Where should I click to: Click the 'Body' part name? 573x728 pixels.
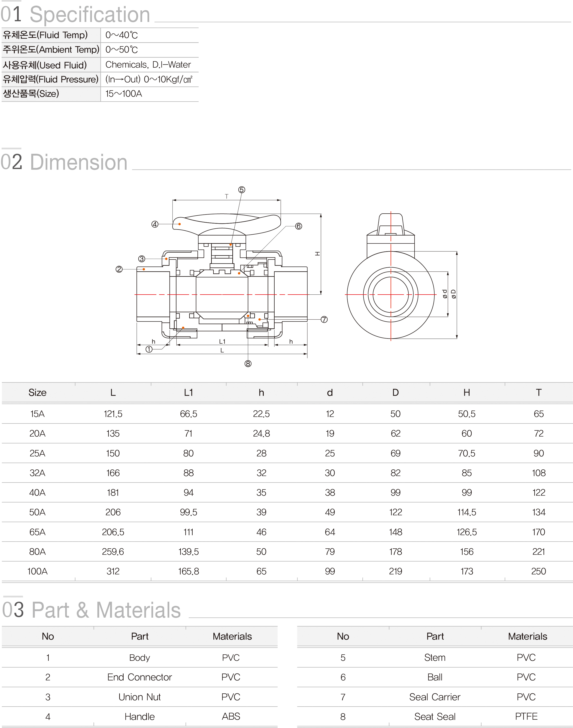(x=139, y=658)
